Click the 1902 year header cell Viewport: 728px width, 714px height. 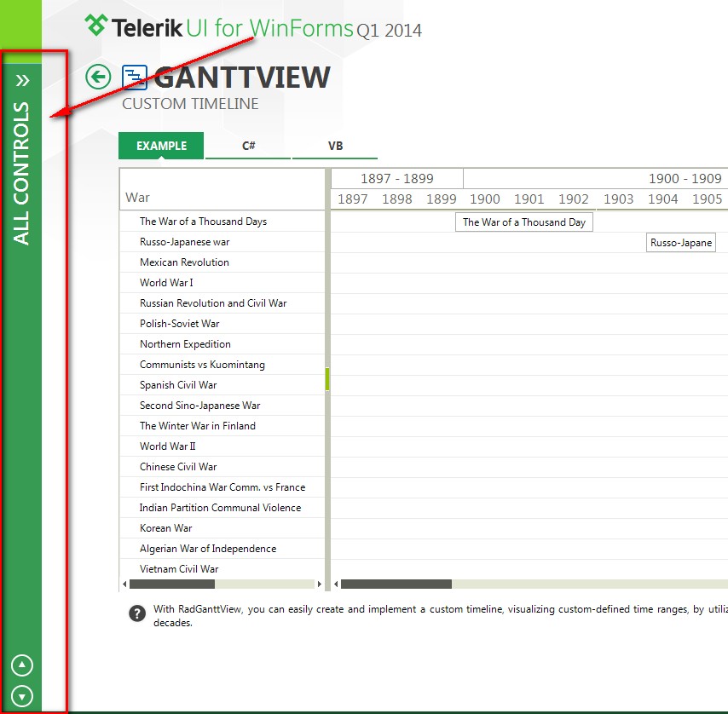pos(574,199)
